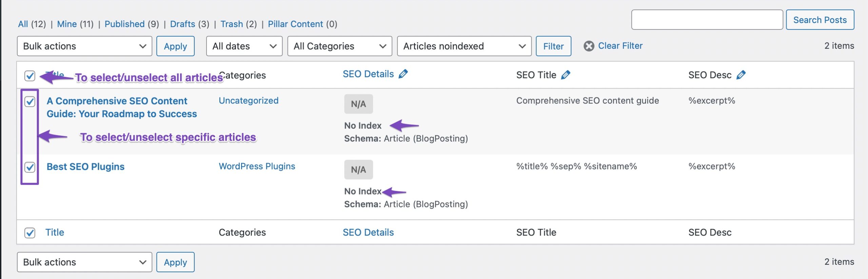Open the bottom Bulk actions dropdown
Screen dimensions: 868x279
point(84,262)
